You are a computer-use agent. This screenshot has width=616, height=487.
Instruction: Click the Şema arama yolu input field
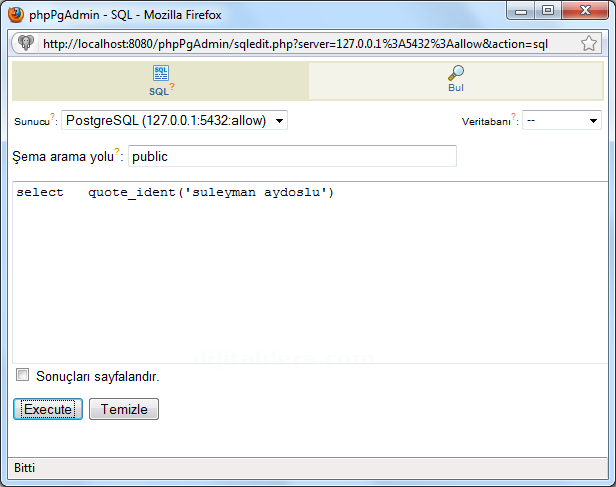pyautogui.click(x=292, y=156)
